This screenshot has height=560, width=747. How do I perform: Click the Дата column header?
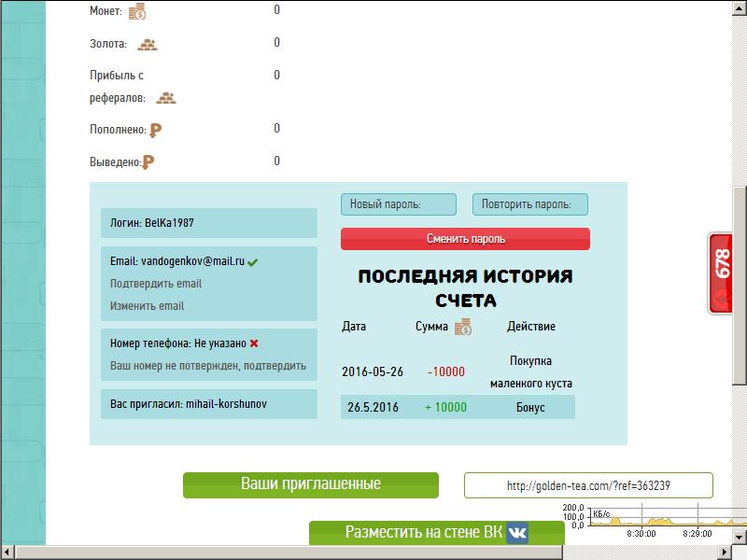point(354,327)
